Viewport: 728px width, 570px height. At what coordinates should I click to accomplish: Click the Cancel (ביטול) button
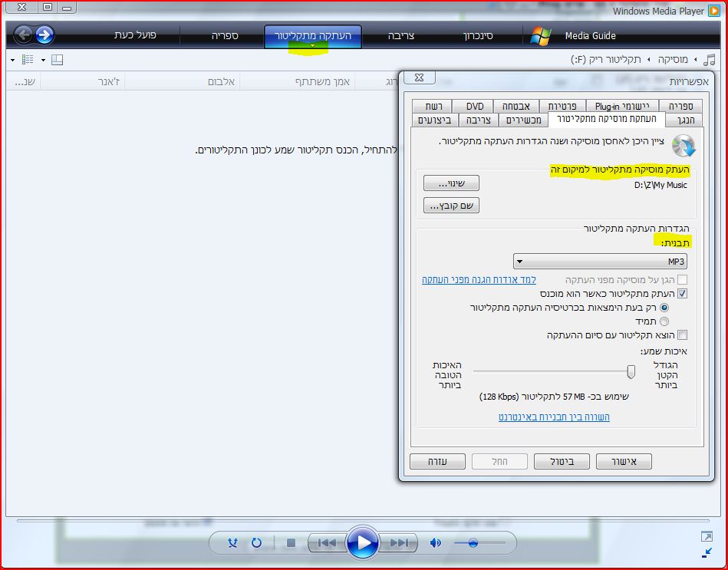point(562,461)
